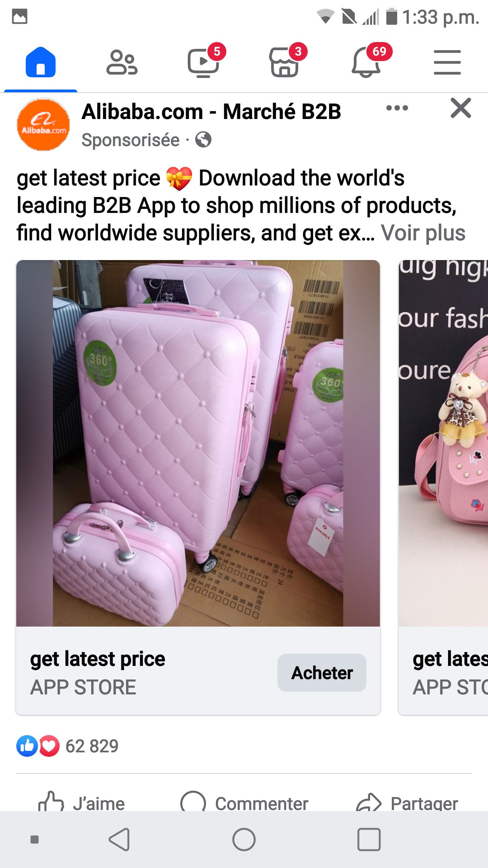Open the Watch videos tab

[x=203, y=62]
